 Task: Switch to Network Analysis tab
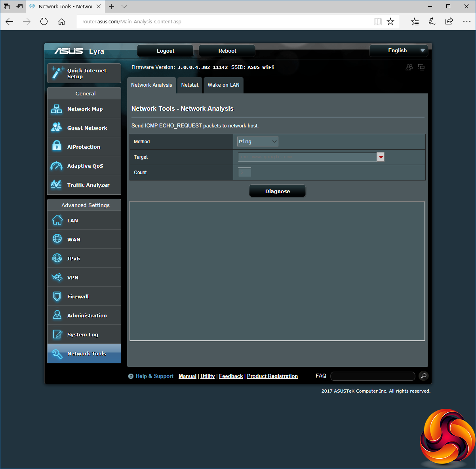[x=152, y=85]
